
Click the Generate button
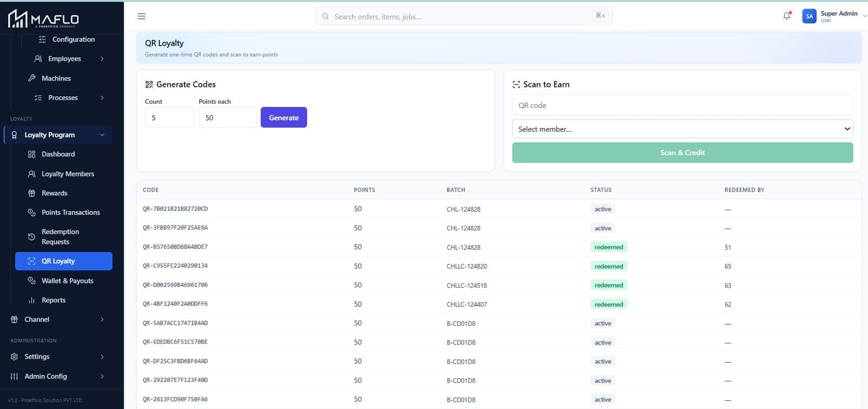[284, 117]
